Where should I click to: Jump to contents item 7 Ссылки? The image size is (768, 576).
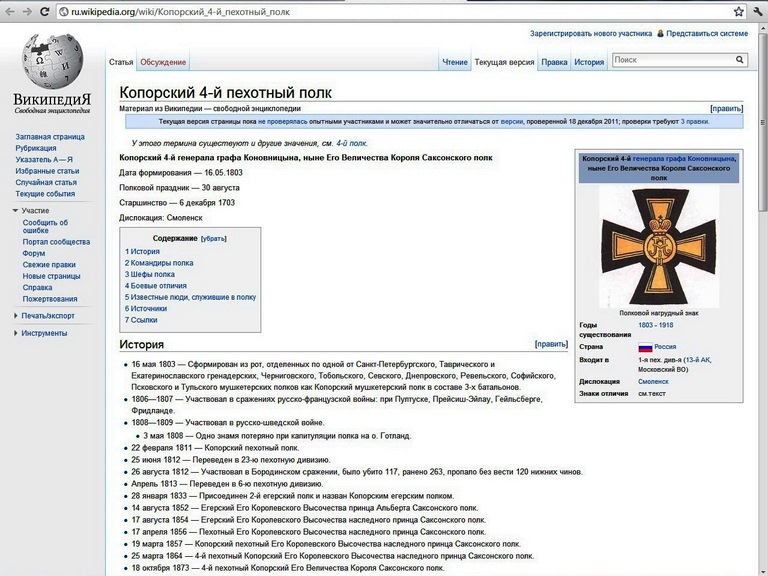[141, 320]
